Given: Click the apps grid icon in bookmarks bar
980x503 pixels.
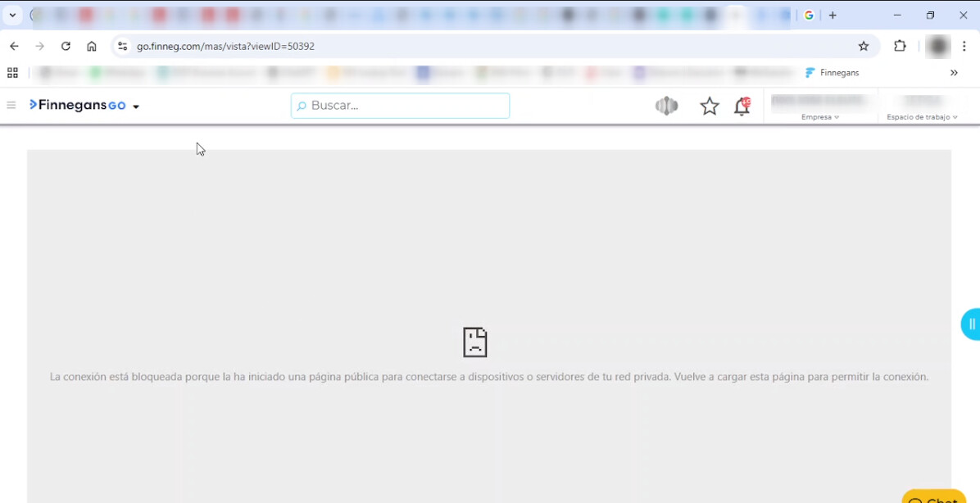Looking at the screenshot, I should tap(12, 73).
